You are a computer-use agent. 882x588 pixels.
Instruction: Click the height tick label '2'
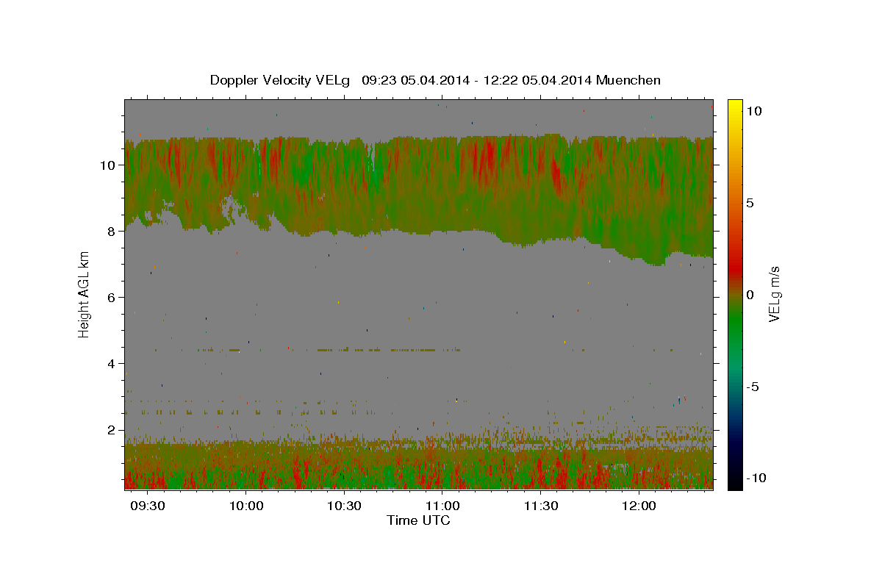coord(112,430)
